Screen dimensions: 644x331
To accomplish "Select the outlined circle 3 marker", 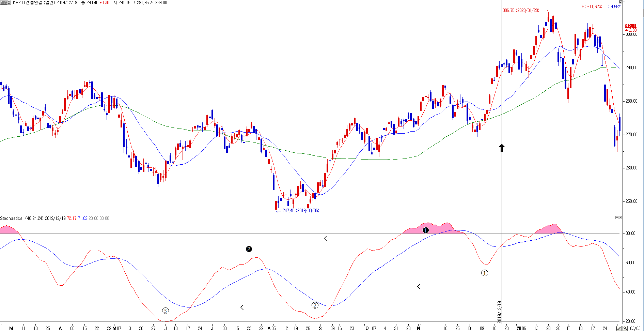I will (x=165, y=311).
